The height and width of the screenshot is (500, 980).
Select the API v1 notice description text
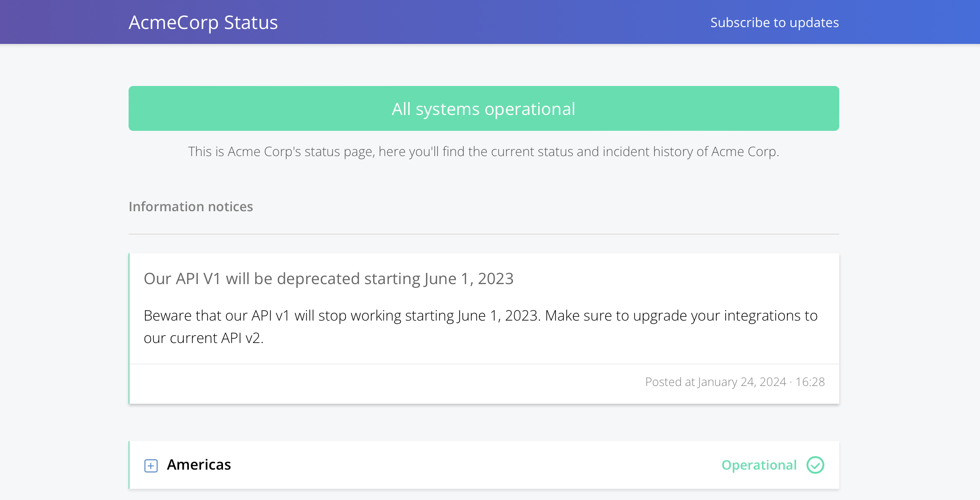(480, 327)
